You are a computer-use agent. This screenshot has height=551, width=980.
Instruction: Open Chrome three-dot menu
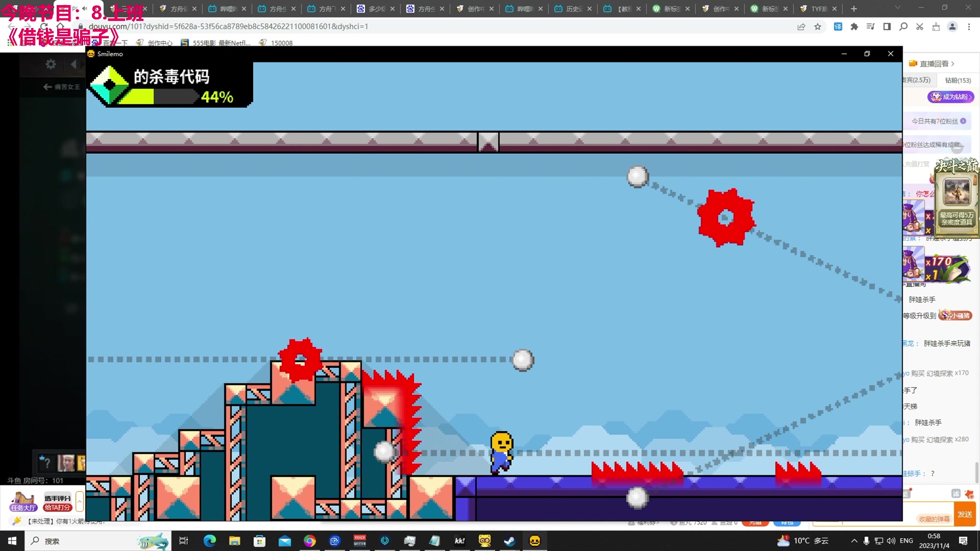(969, 27)
